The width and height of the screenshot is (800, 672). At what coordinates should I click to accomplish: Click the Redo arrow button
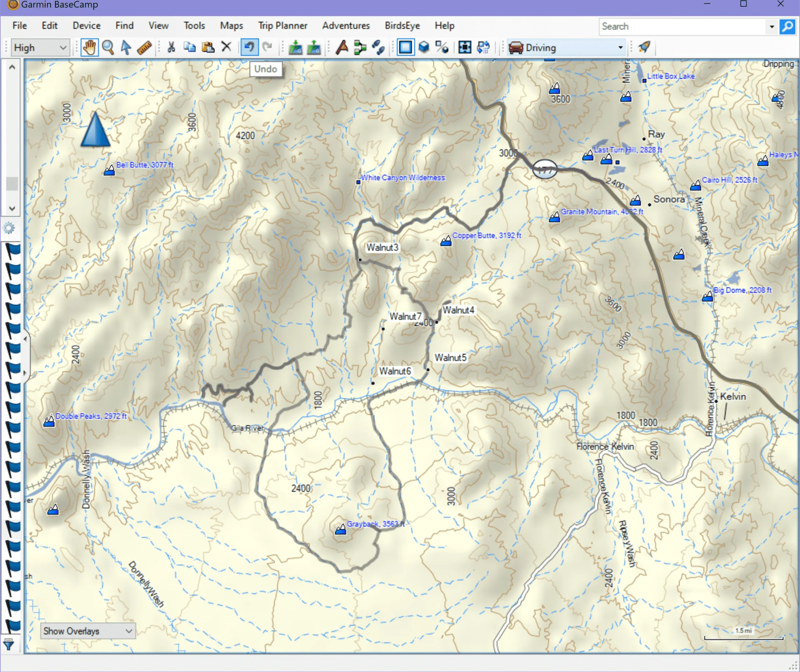tap(267, 47)
